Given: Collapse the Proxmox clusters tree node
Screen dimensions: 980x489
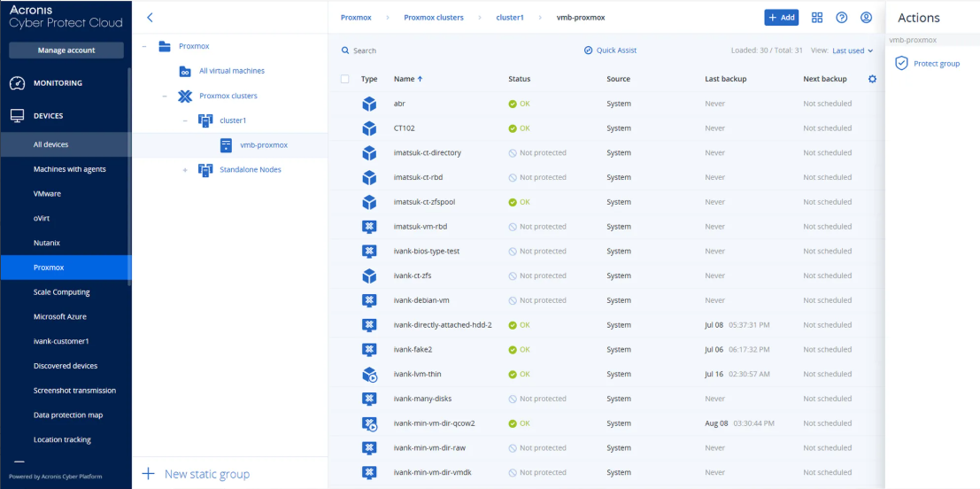Looking at the screenshot, I should click(x=165, y=96).
